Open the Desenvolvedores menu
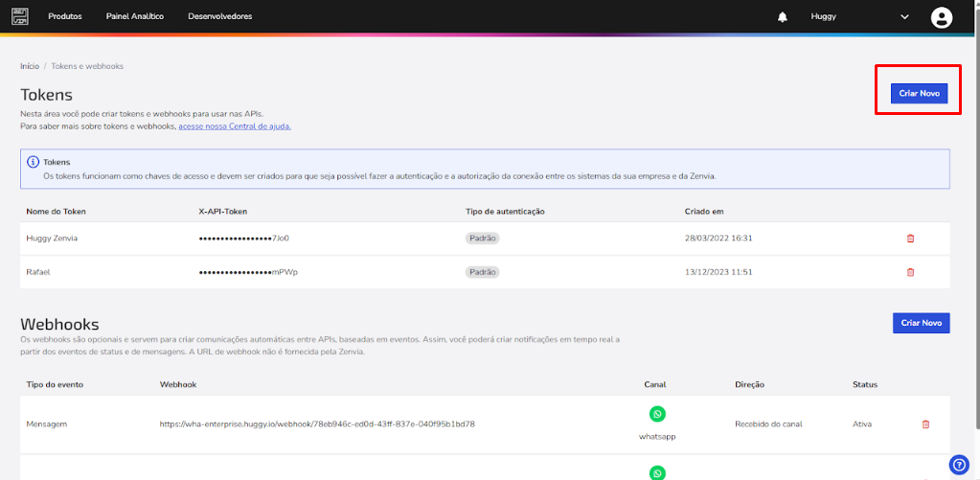 pyautogui.click(x=220, y=16)
